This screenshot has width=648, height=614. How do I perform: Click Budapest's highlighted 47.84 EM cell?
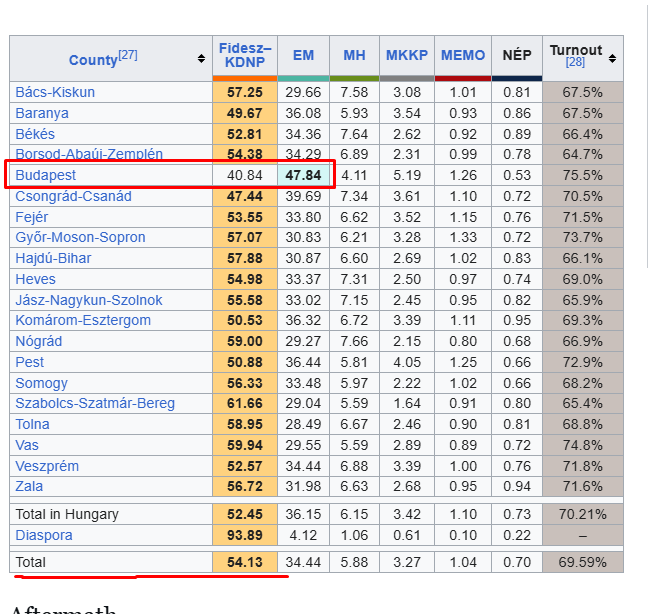303,175
